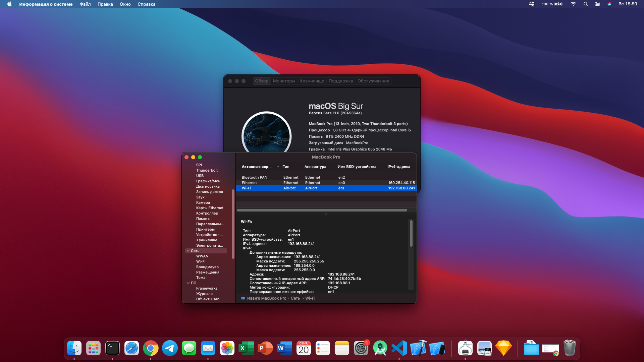Open Control Center in menu bar
This screenshot has width=644, height=362.
coord(597,4)
